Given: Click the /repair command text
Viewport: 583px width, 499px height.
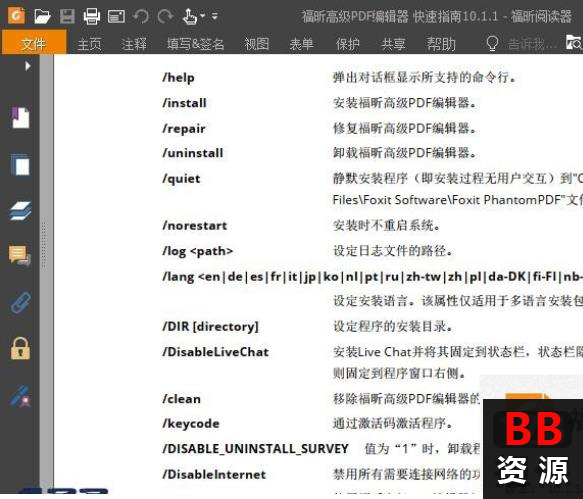Looking at the screenshot, I should click(184, 129).
